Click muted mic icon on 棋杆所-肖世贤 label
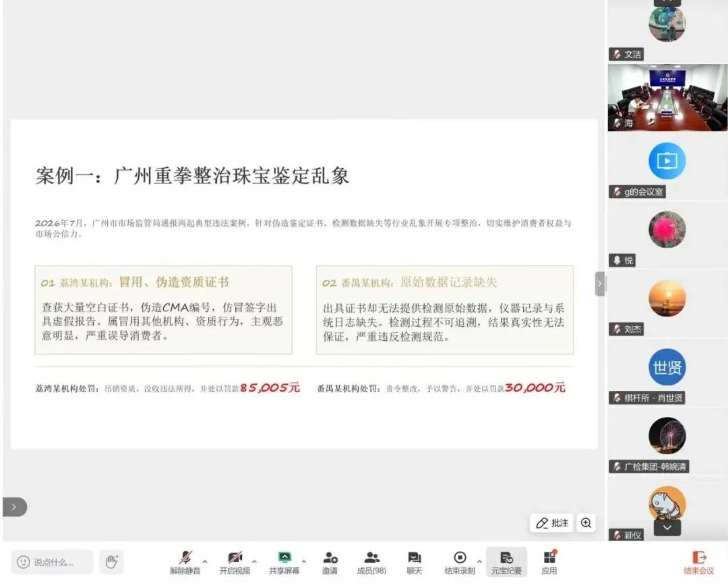 617,398
